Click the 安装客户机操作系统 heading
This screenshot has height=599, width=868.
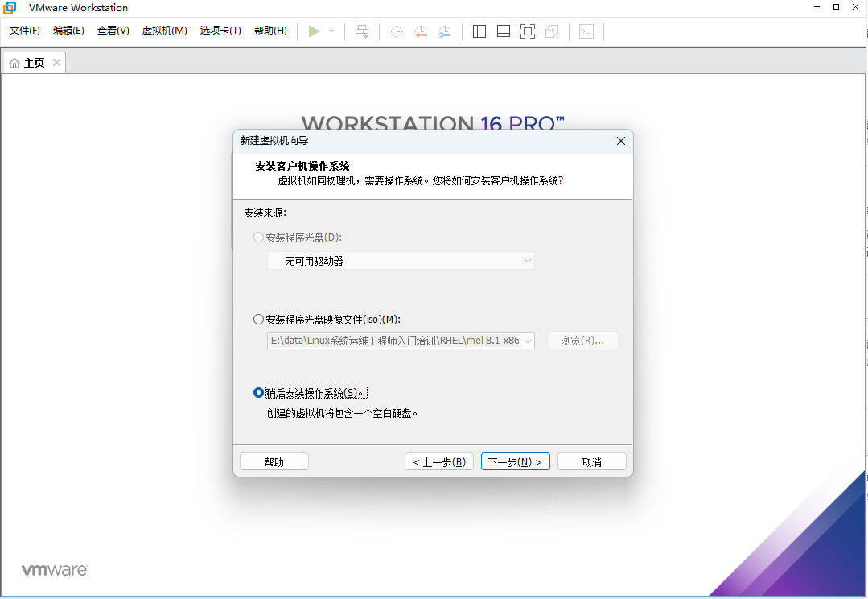click(302, 166)
